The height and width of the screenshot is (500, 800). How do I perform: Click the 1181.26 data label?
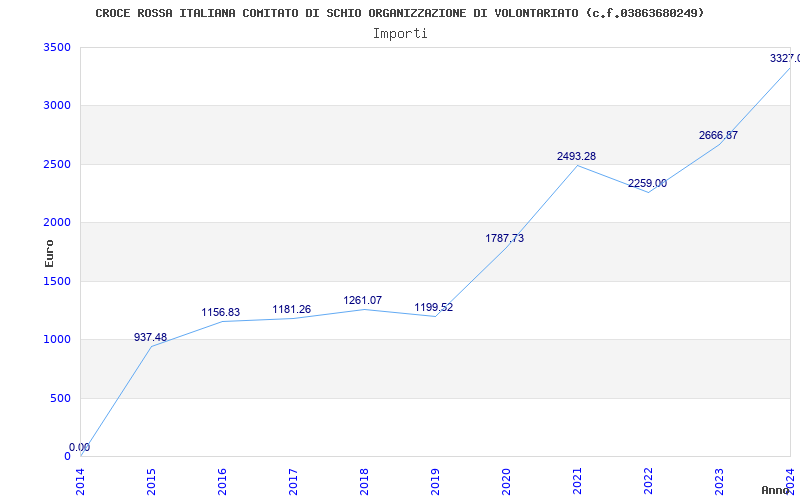[x=291, y=309]
